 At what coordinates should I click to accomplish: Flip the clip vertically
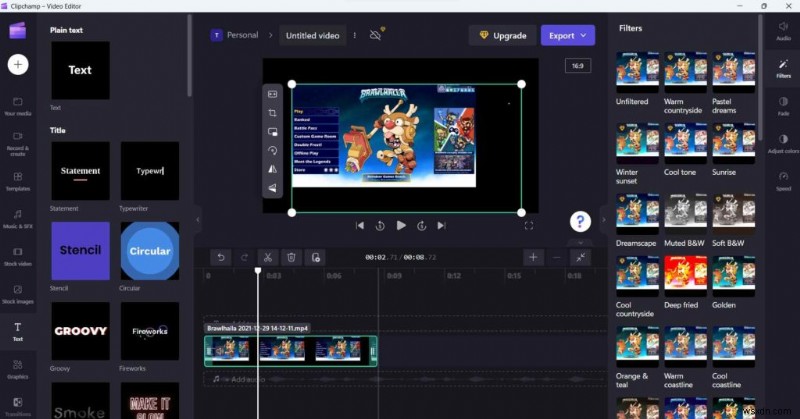272,188
